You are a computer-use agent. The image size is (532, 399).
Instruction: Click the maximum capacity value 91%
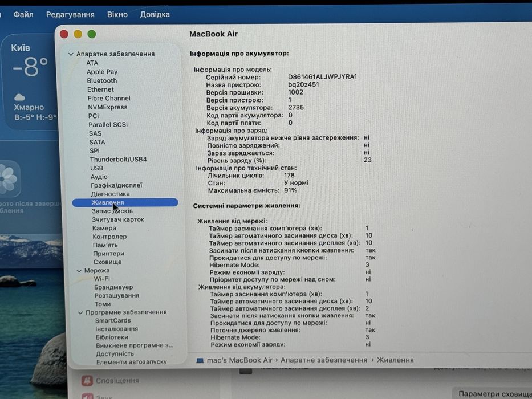290,190
